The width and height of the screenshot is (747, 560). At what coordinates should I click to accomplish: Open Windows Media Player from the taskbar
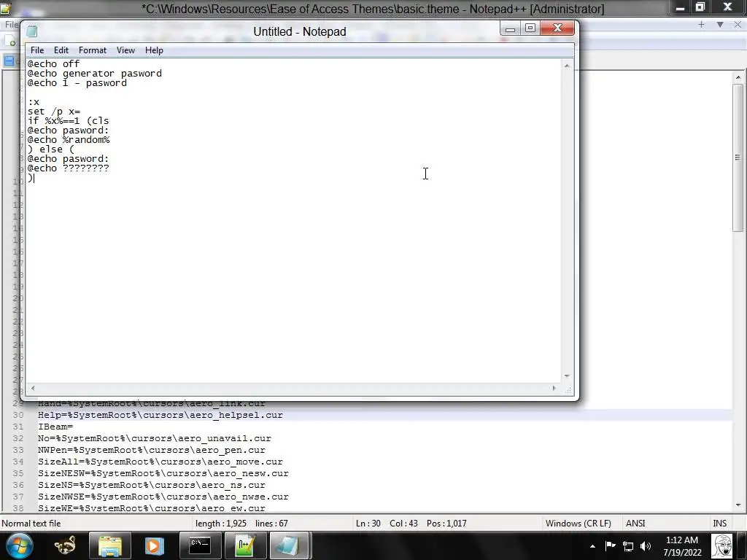pyautogui.click(x=154, y=545)
